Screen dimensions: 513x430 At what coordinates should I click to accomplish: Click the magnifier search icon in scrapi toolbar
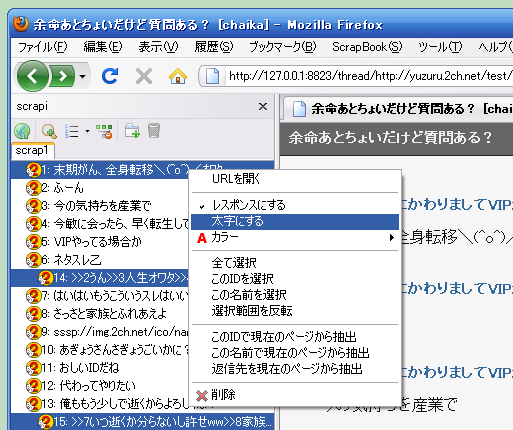[49, 131]
